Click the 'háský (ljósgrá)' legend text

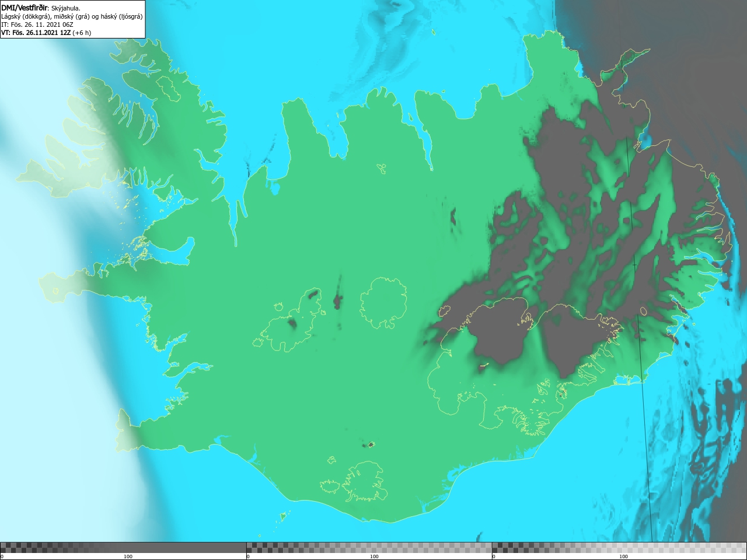pos(121,16)
